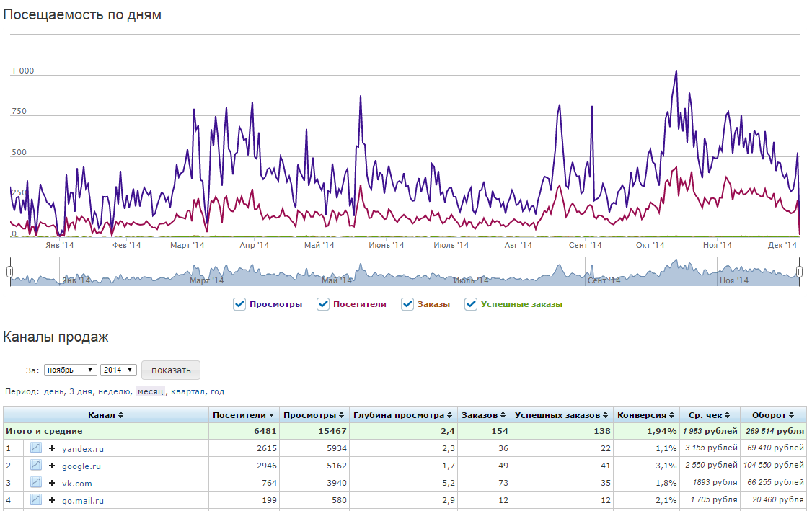This screenshot has height=511, width=812.
Task: Open the year dropdown showing 2014
Action: point(118,370)
